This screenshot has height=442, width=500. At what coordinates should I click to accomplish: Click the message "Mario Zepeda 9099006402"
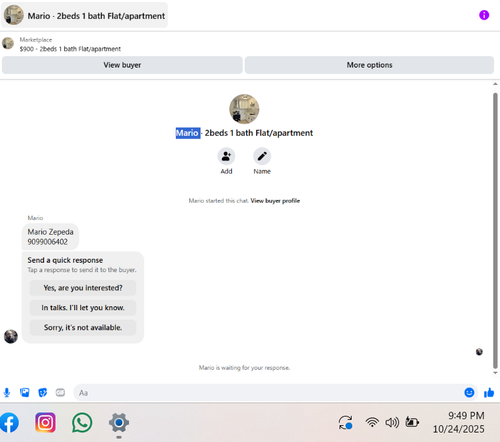[x=50, y=237]
